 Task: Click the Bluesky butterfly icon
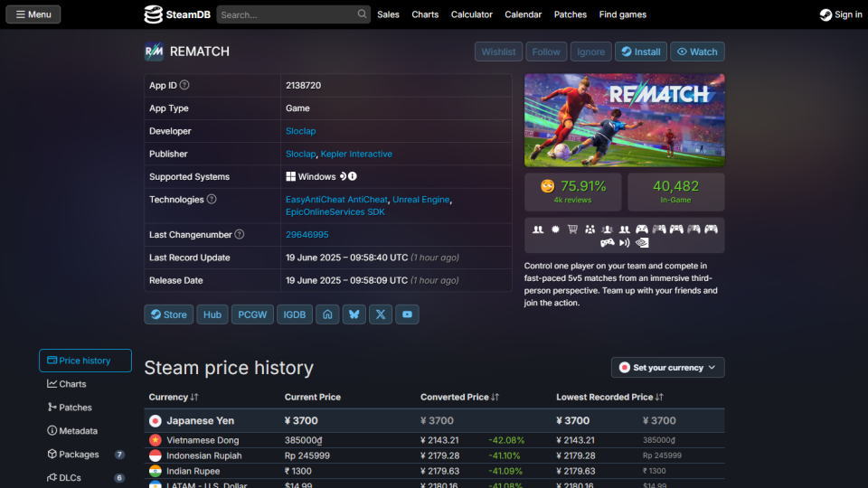coord(354,314)
